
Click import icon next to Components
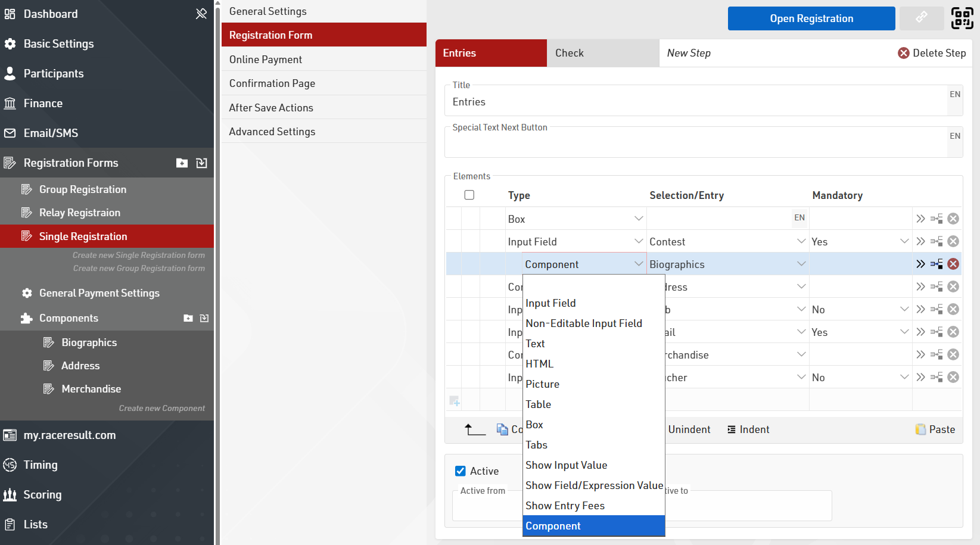(x=204, y=318)
